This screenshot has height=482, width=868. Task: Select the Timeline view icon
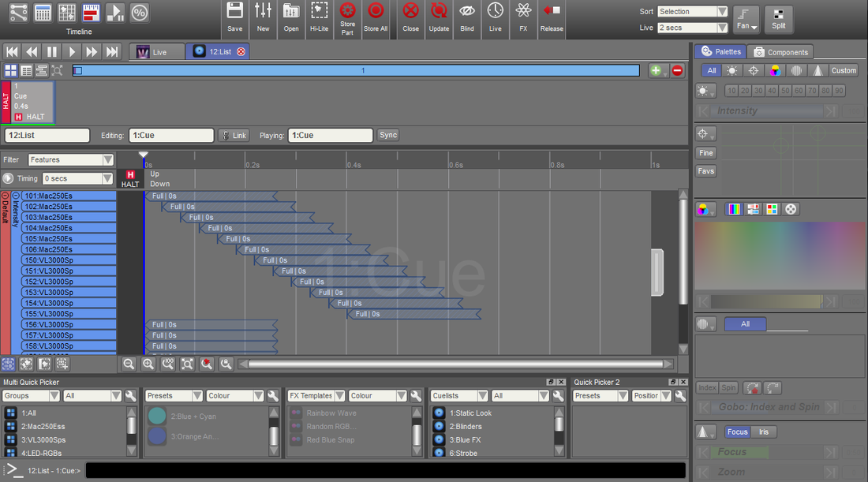(x=91, y=13)
